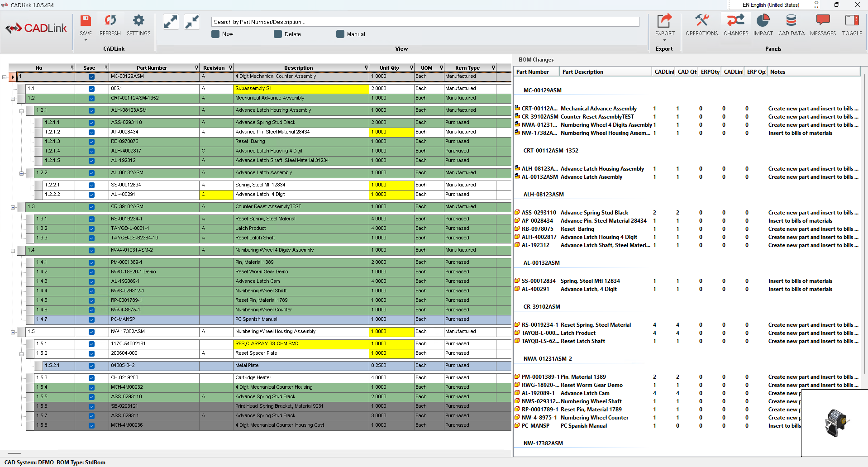The image size is (868, 467).
Task: Collapse the 1.2 Mechanical Advance Assembly row
Action: [x=13, y=99]
